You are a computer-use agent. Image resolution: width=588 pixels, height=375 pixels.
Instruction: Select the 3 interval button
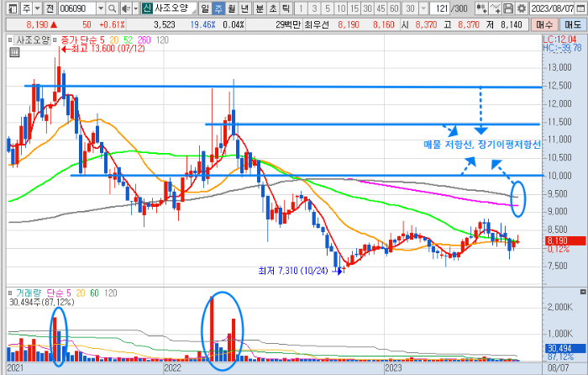click(x=314, y=8)
